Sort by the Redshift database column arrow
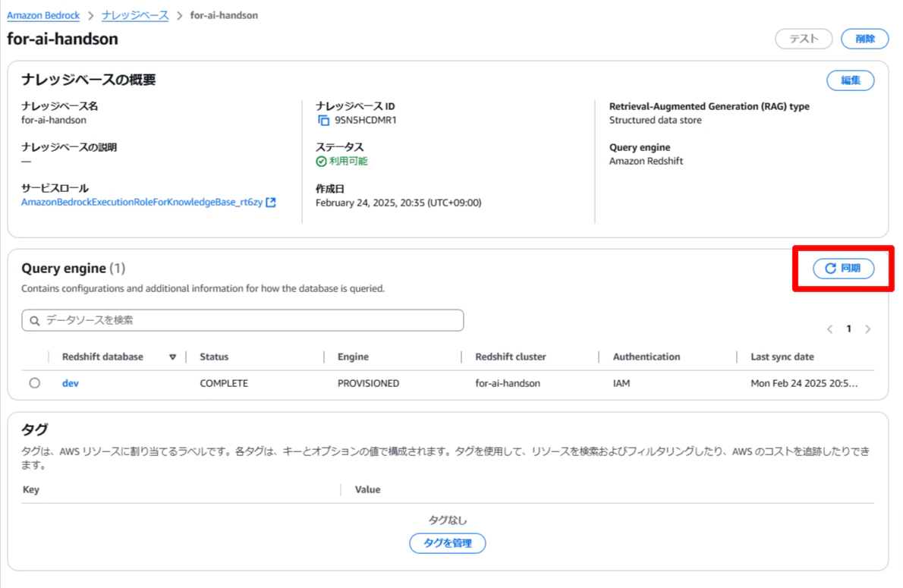This screenshot has width=903, height=588. click(x=173, y=357)
